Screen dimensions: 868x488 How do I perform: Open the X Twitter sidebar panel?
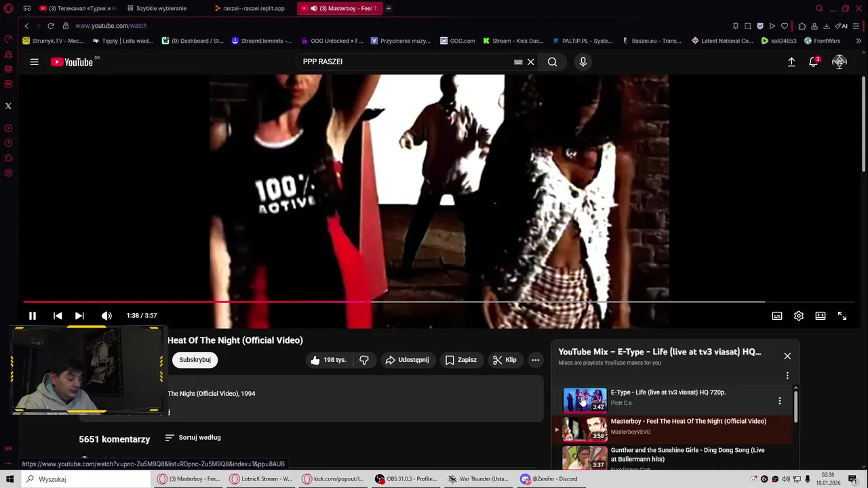8,106
